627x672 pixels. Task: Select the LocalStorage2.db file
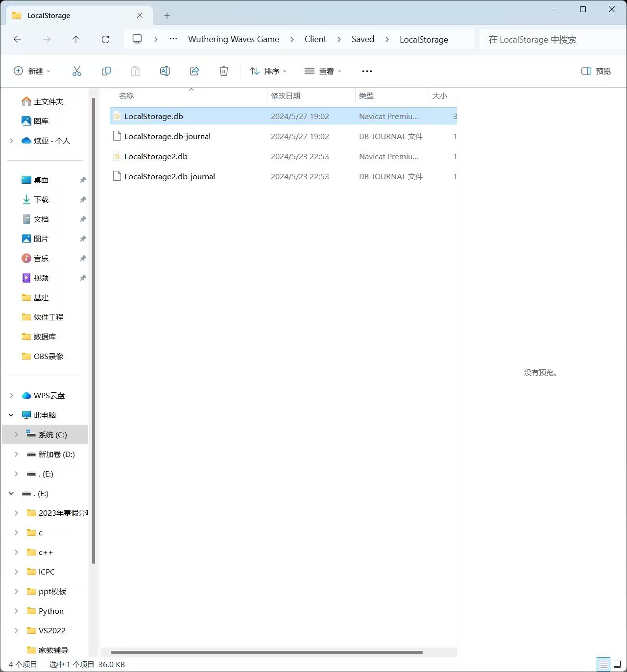[x=283, y=156]
